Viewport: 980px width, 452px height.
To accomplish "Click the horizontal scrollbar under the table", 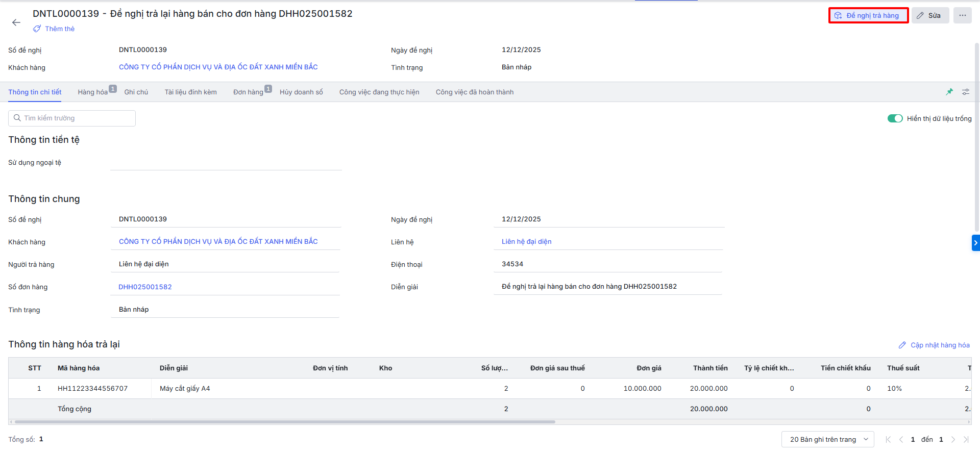I will pos(285,422).
